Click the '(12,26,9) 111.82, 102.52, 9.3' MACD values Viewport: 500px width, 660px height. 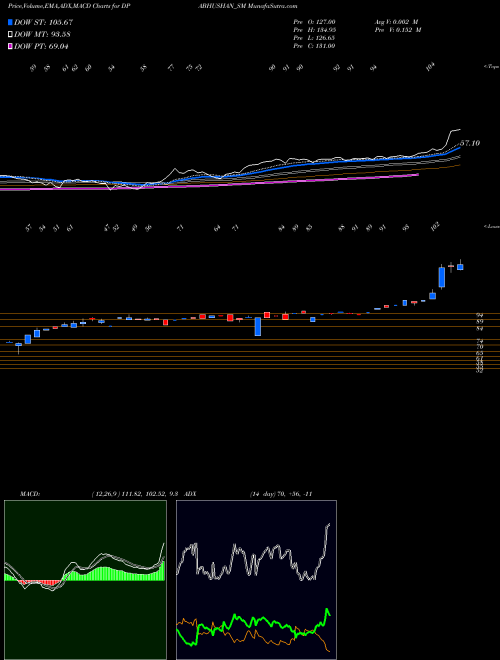tap(136, 494)
